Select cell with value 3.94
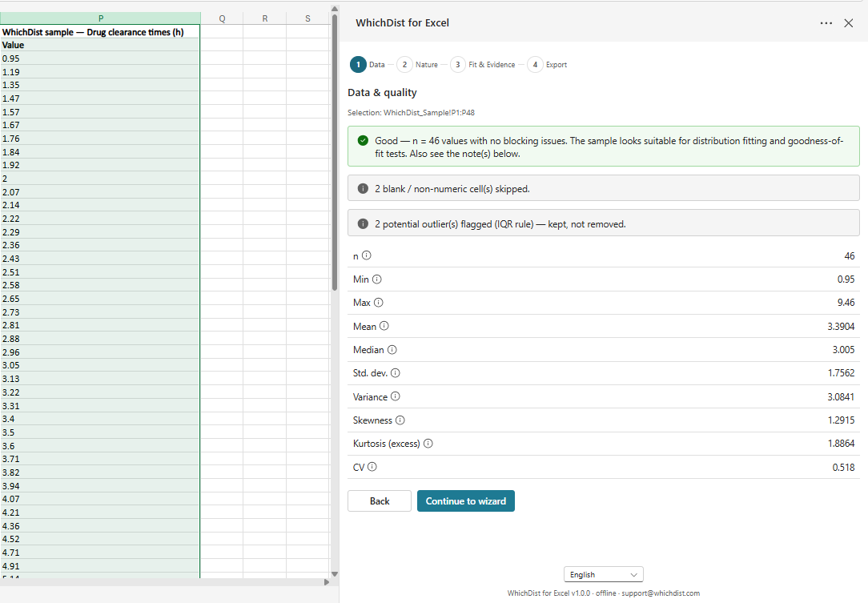The image size is (868, 603). 100,486
